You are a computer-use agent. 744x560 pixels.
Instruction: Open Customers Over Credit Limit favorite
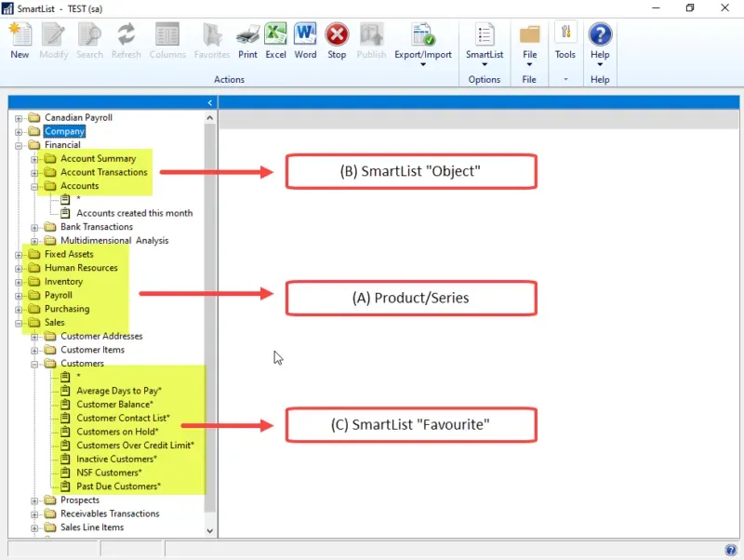(x=135, y=446)
